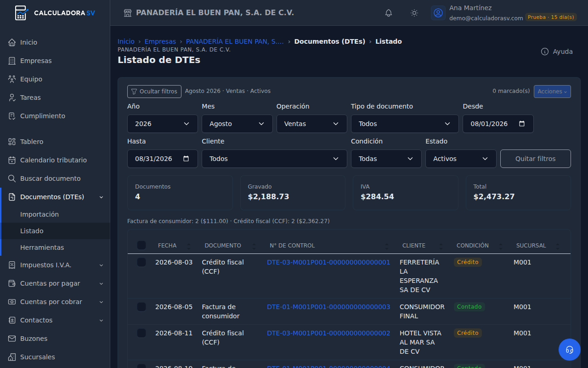Go to Empresas in sidebar
The height and width of the screenshot is (368, 588).
(55, 61)
